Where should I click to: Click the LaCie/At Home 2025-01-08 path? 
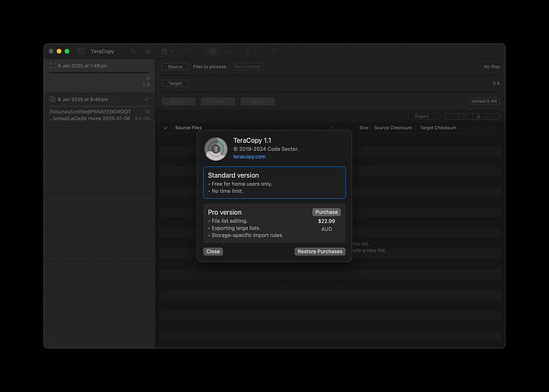click(x=90, y=118)
